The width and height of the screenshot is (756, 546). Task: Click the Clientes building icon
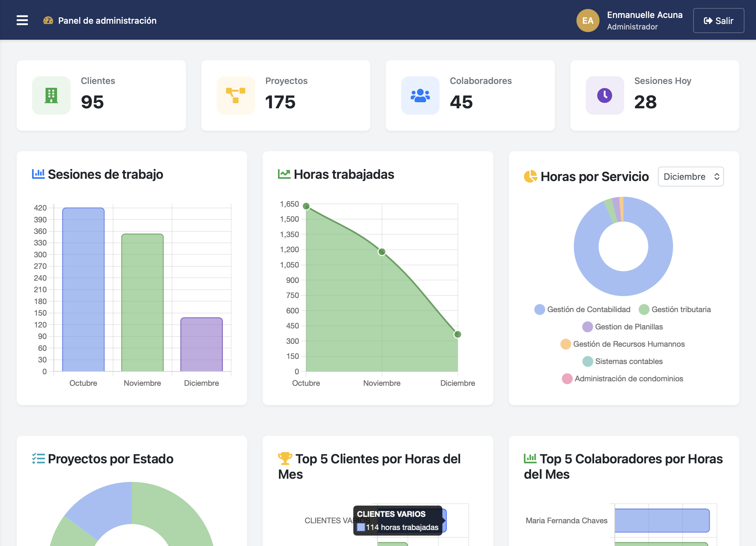[x=51, y=95]
